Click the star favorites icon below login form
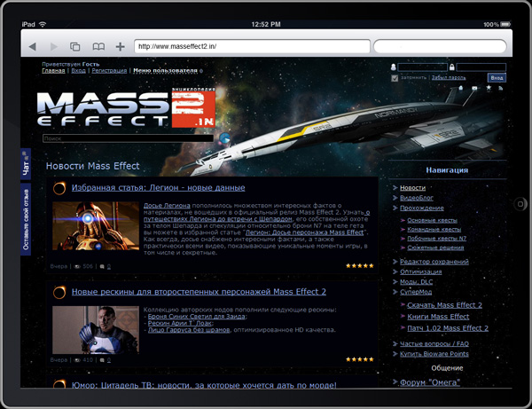Image resolution: width=532 pixels, height=409 pixels. (489, 88)
